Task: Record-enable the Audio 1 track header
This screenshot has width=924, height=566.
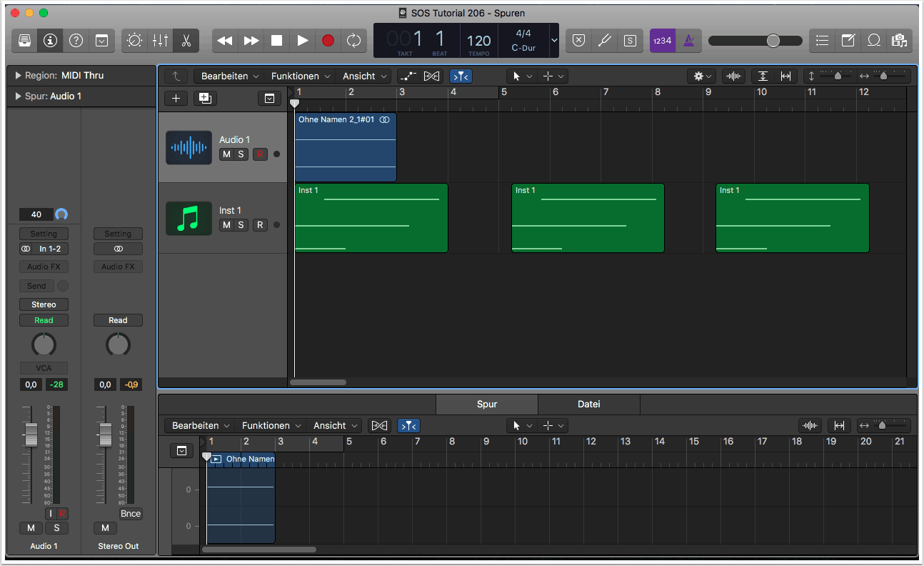Action: [260, 154]
